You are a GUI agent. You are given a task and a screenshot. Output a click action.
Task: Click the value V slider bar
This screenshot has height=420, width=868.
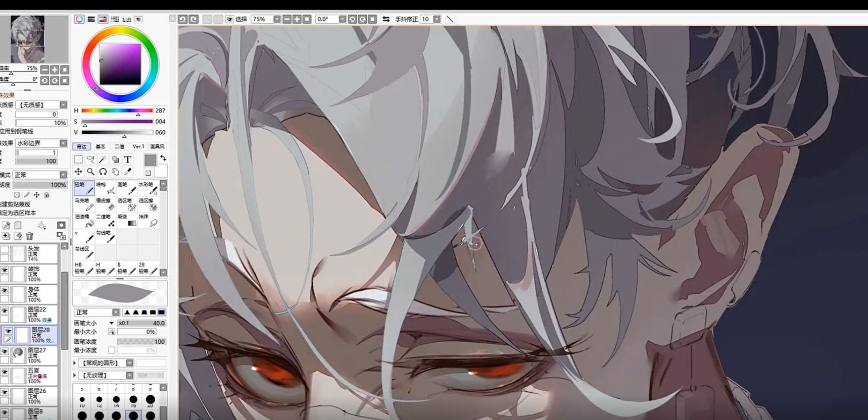point(117,133)
